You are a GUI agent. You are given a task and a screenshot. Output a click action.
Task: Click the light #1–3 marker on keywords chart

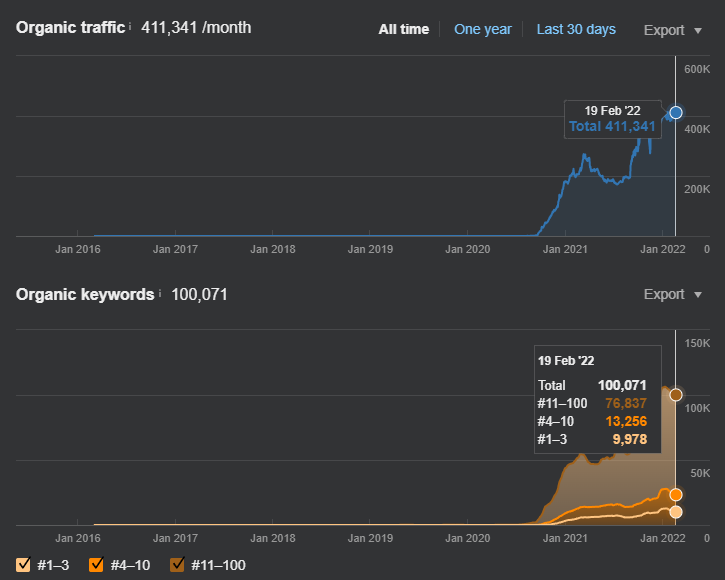[x=676, y=512]
